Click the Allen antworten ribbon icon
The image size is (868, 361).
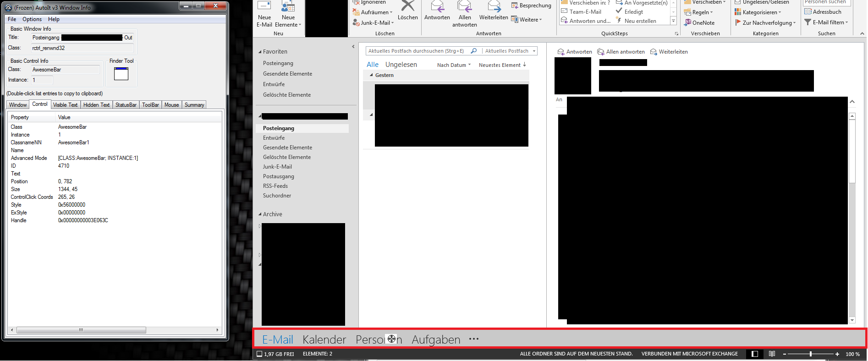click(x=464, y=6)
